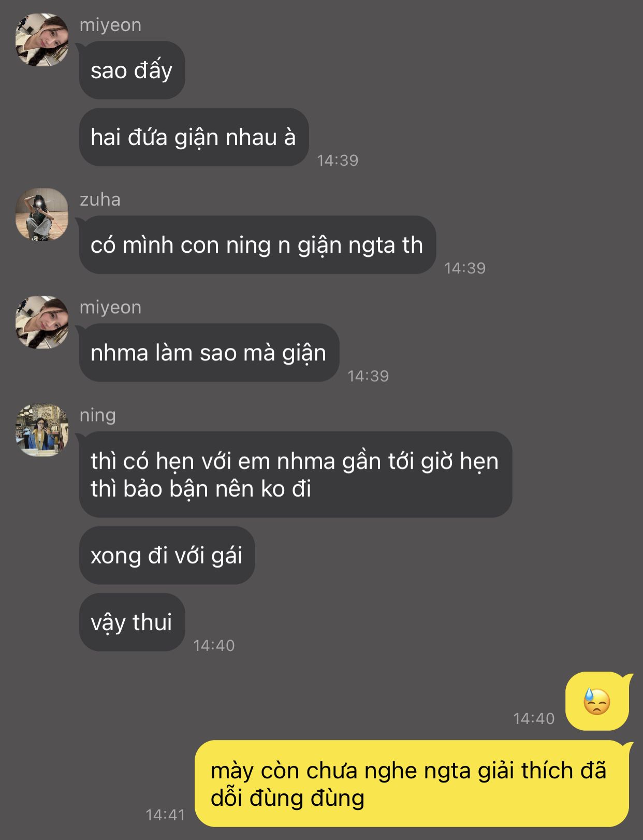Screen dimensions: 643x840
Task: Tap zuha's profile avatar
Action: [x=42, y=214]
